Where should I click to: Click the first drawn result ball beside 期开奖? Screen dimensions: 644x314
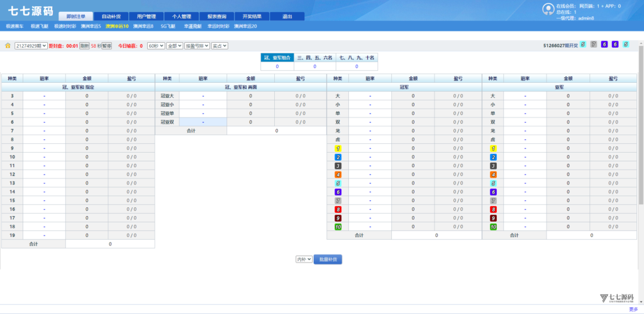pos(582,45)
